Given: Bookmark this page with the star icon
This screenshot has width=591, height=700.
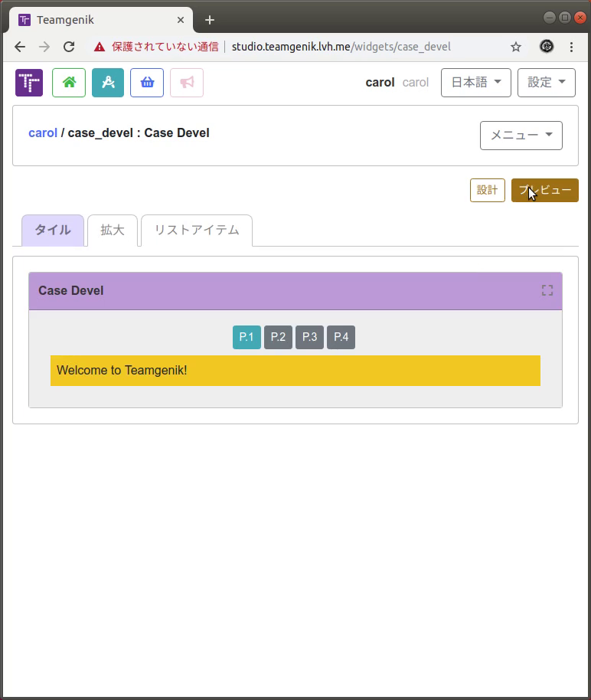Looking at the screenshot, I should 516,47.
